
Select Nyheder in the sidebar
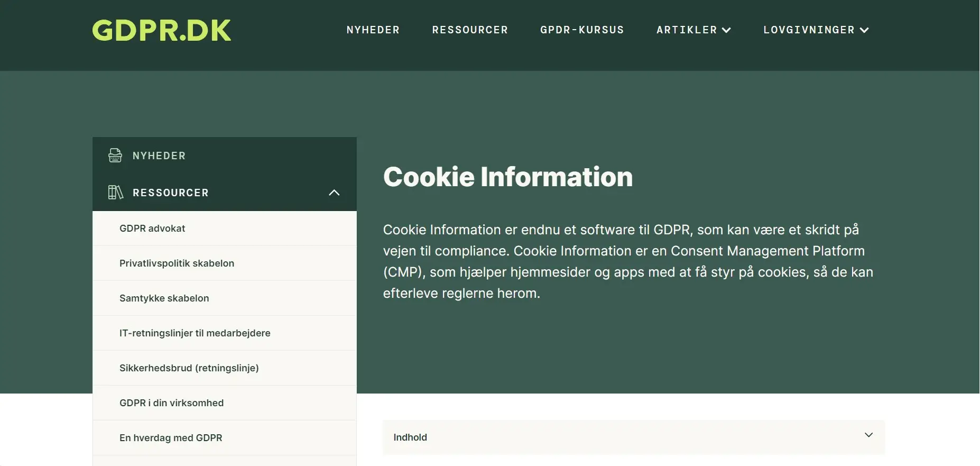point(159,156)
